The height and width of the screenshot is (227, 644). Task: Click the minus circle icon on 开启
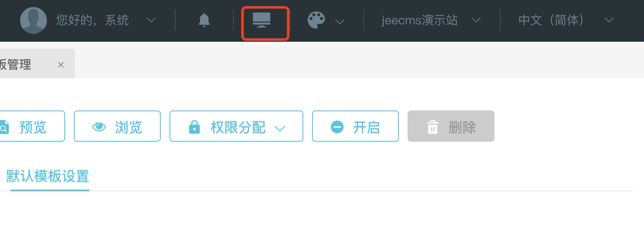(x=337, y=127)
